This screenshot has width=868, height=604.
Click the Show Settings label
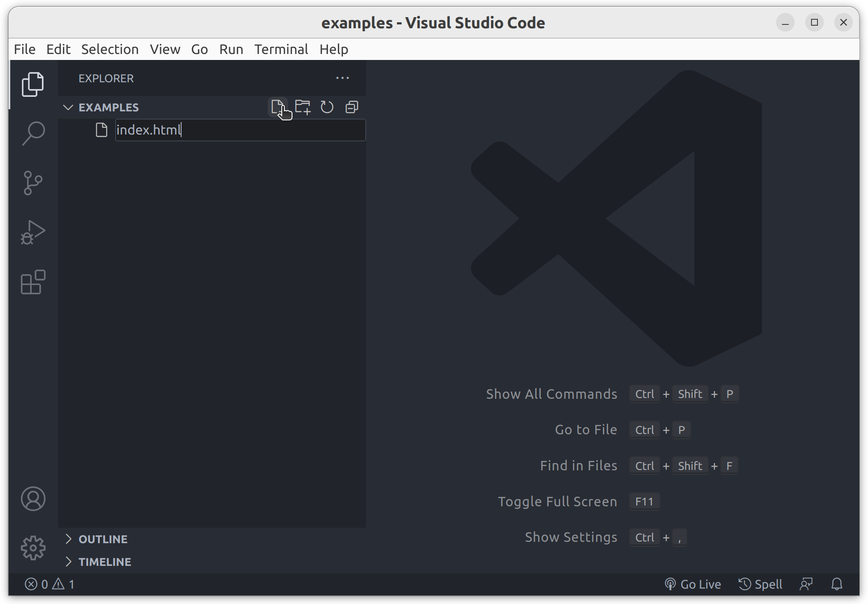click(x=571, y=537)
